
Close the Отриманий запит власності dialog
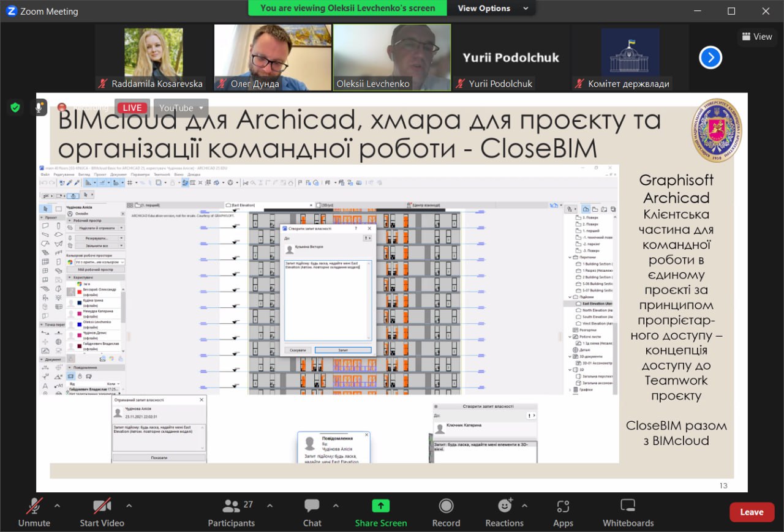click(202, 400)
